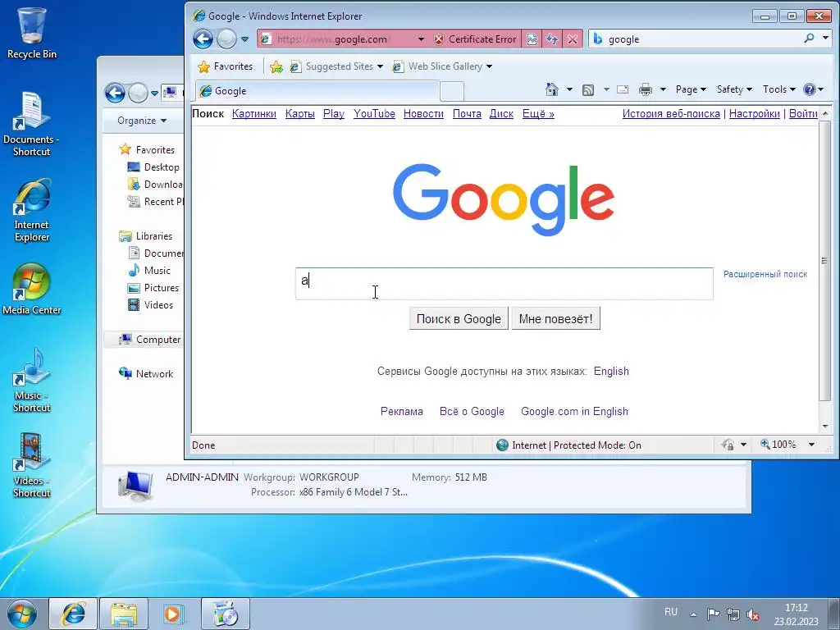The width and height of the screenshot is (840, 630).
Task: Expand address bar URL history dropdown
Action: tap(421, 39)
